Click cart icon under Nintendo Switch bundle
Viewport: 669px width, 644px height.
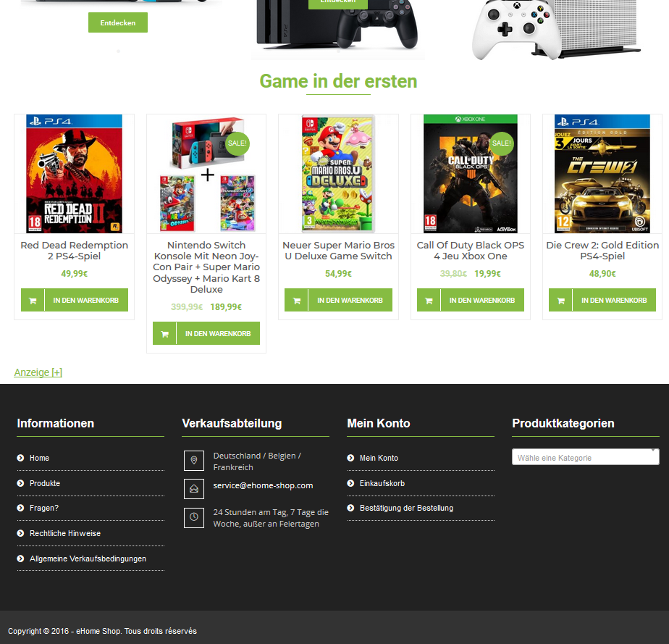click(x=164, y=334)
